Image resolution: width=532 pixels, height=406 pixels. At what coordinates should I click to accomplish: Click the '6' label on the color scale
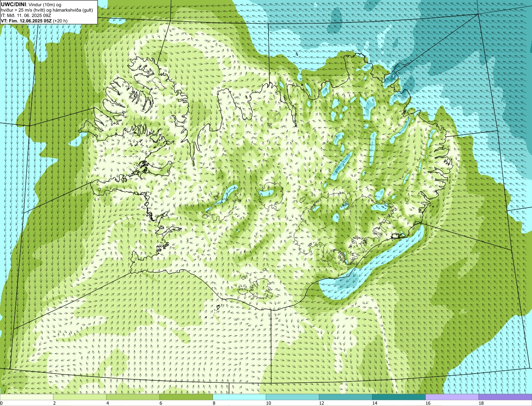click(x=161, y=403)
